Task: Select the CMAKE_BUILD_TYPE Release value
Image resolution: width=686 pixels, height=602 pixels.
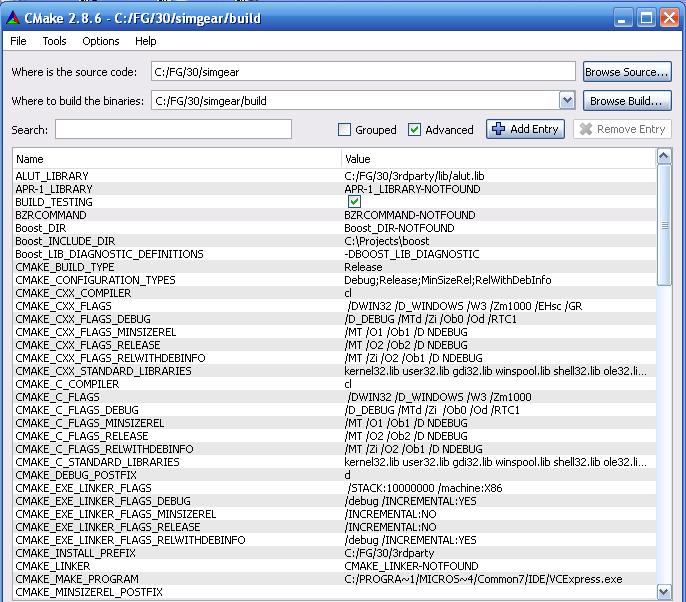Action: point(363,267)
